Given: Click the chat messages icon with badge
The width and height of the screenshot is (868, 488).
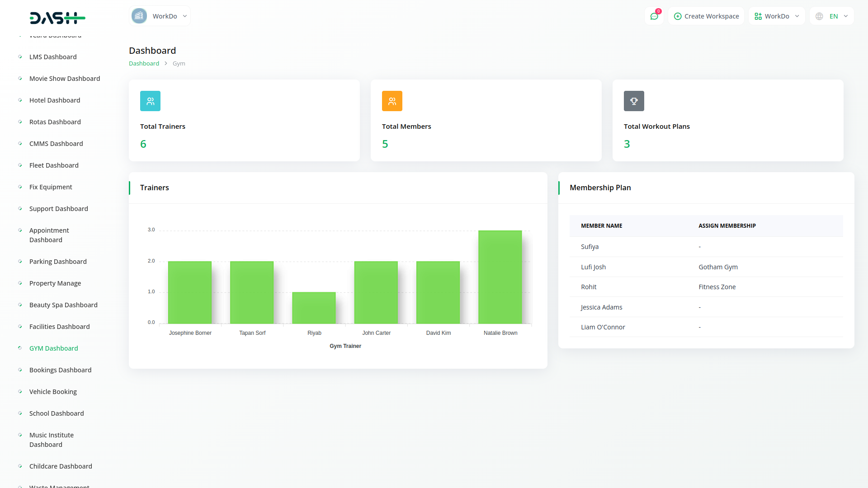Looking at the screenshot, I should point(654,16).
